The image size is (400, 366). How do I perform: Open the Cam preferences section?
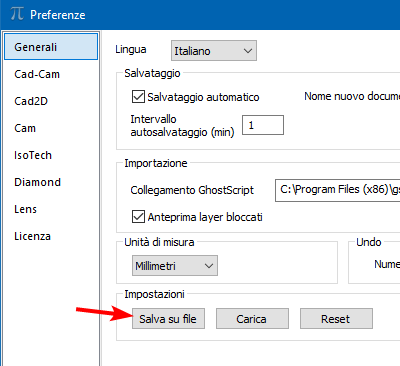coord(51,128)
